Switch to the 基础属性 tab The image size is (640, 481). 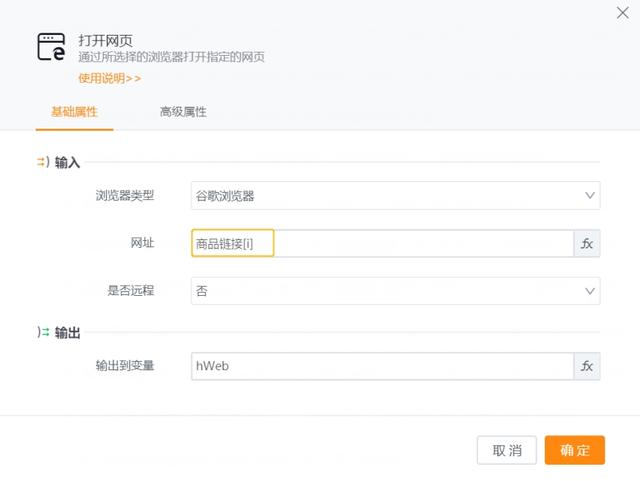click(x=74, y=112)
